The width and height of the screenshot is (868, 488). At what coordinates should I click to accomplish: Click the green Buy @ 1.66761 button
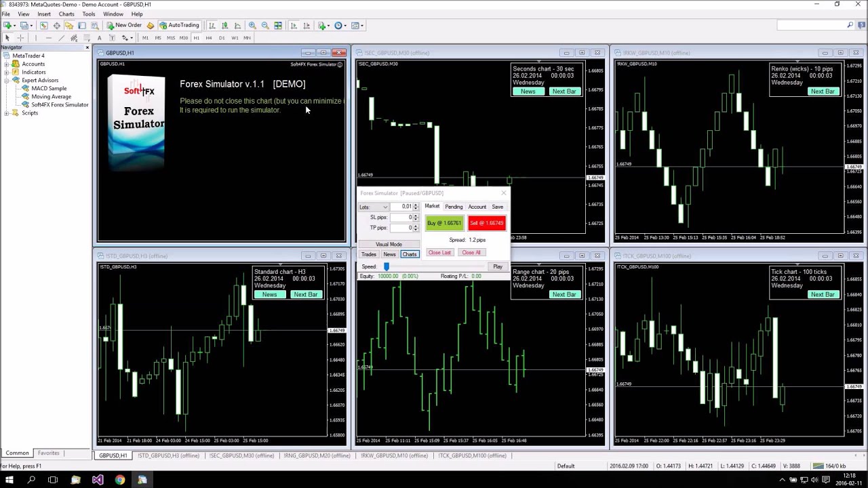pos(444,223)
